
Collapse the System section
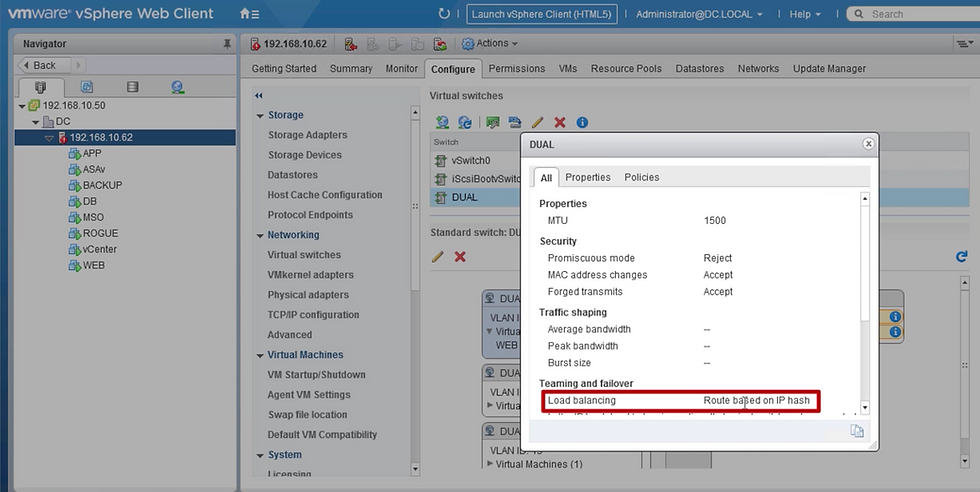[x=260, y=456]
